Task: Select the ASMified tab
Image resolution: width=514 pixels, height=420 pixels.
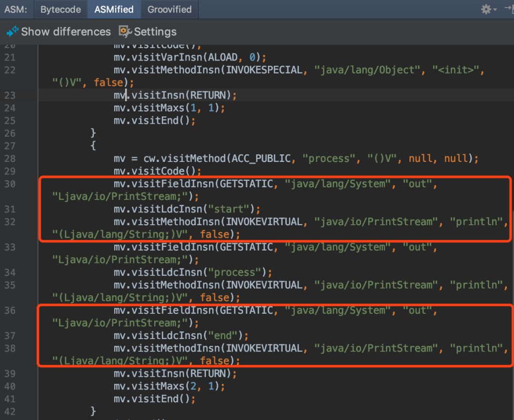Action: pos(114,9)
